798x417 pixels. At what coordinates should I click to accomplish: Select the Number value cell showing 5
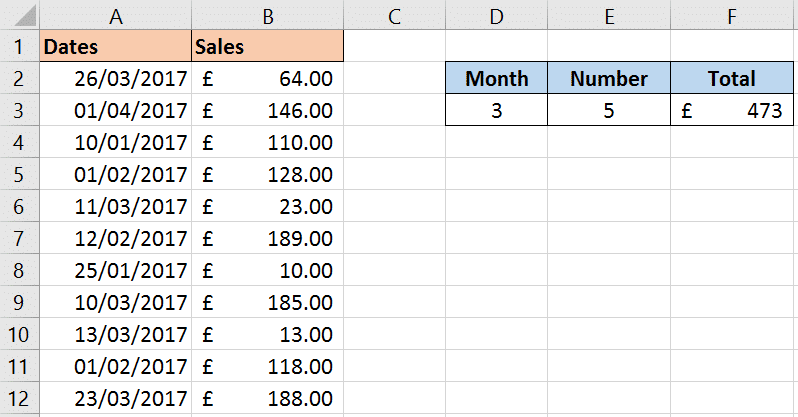609,110
